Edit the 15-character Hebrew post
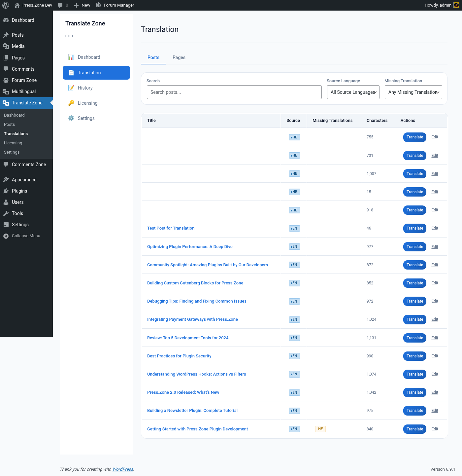Screen dimensions: 462x476 pyautogui.click(x=435, y=192)
